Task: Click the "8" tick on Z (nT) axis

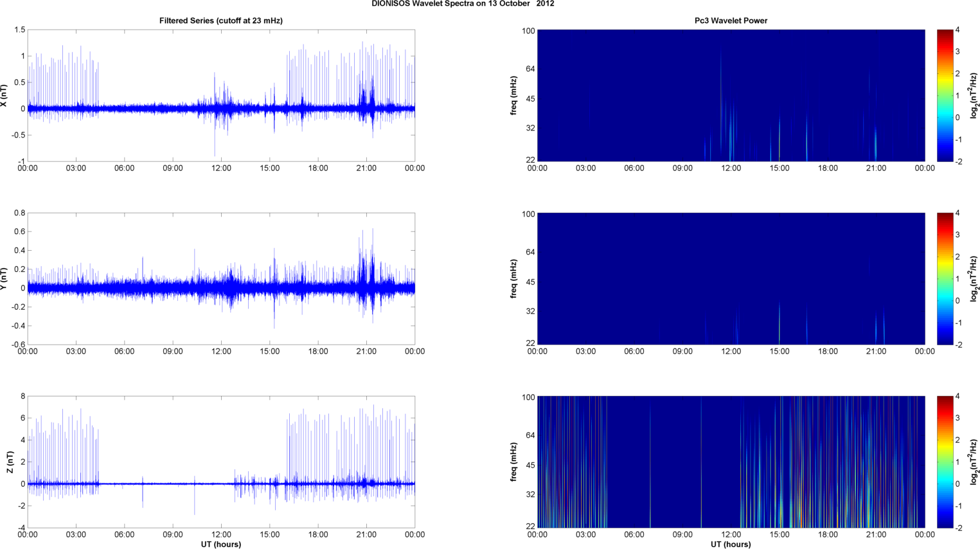Action: point(22,397)
